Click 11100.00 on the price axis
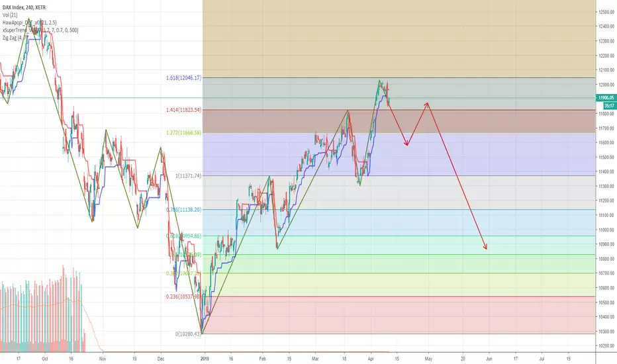617x364 pixels. pos(606,215)
